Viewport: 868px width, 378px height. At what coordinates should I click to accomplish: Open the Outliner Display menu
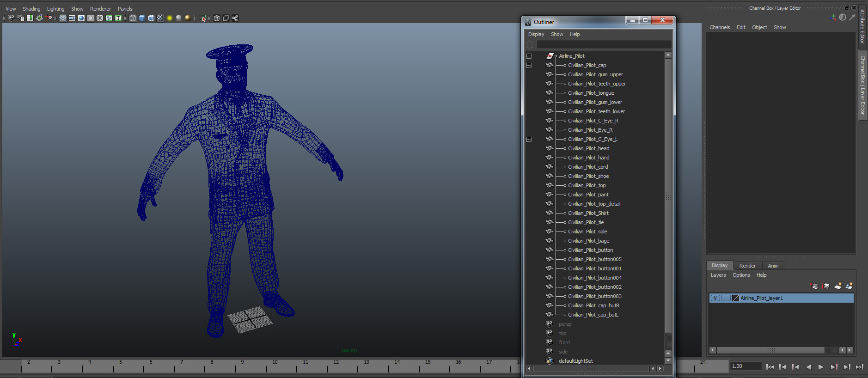click(536, 34)
